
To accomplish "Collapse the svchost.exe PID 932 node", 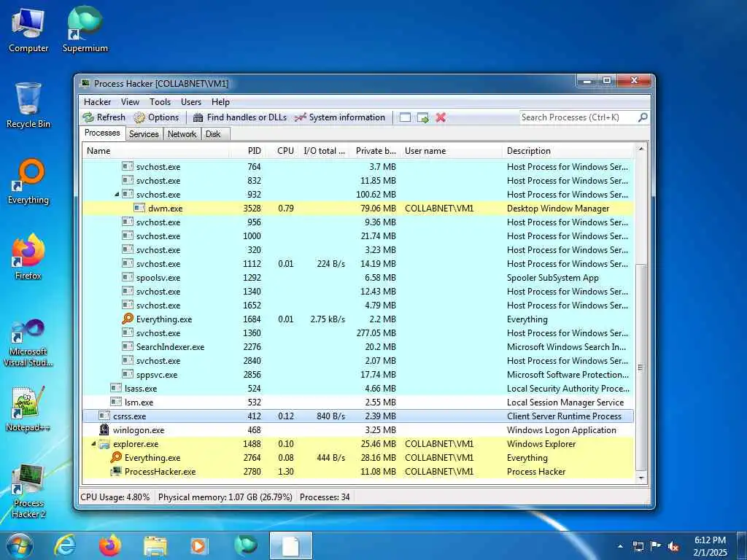I will (117, 195).
